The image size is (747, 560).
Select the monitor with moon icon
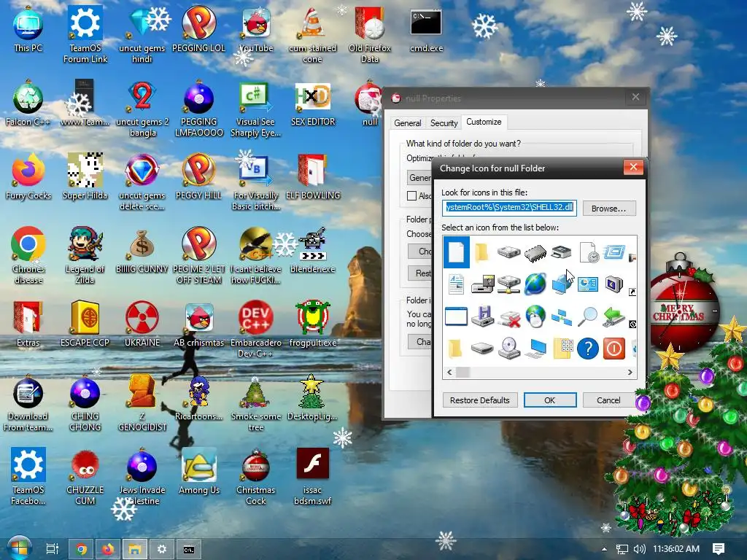614,284
